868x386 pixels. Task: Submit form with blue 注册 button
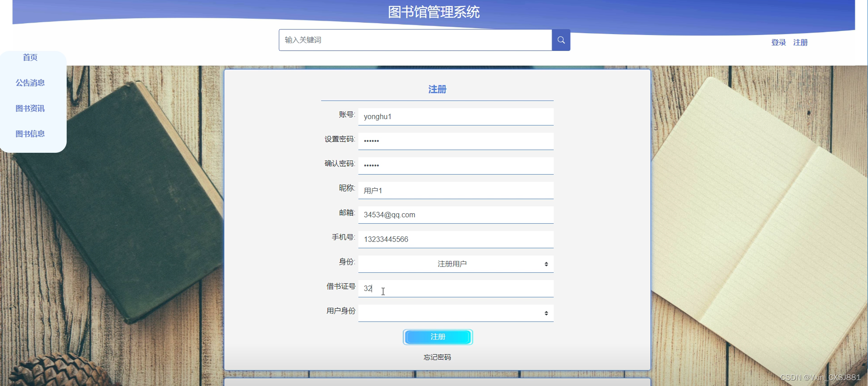pos(438,337)
